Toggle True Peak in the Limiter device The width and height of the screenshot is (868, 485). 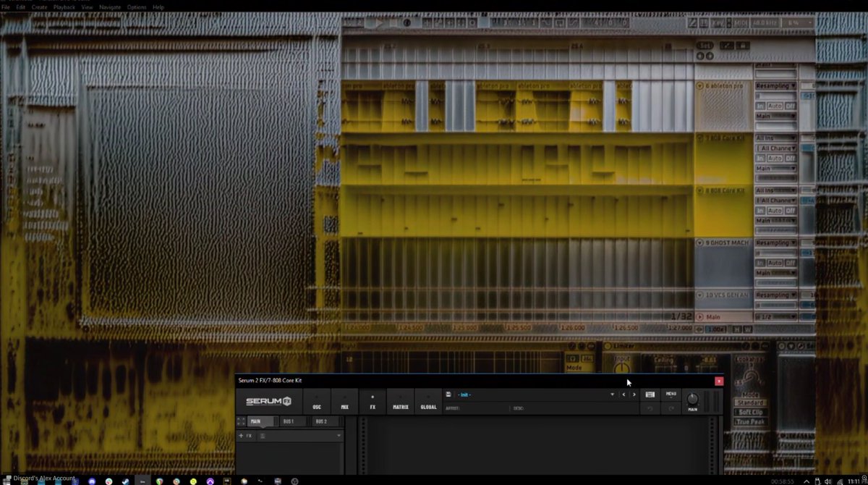pos(750,422)
